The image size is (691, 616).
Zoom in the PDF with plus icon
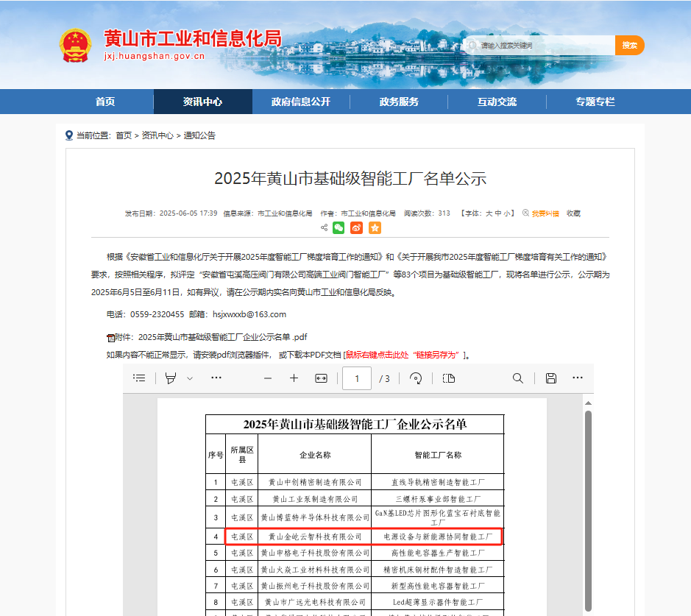click(x=294, y=378)
